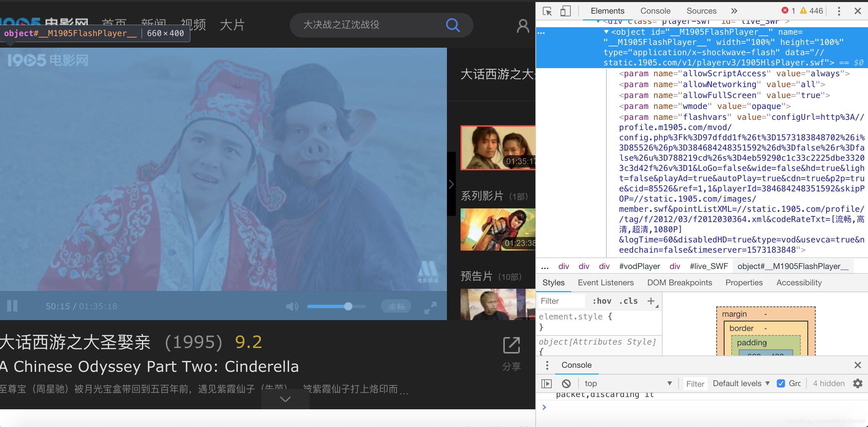Open the Event Listeners tab
The width and height of the screenshot is (868, 427).
pos(605,283)
